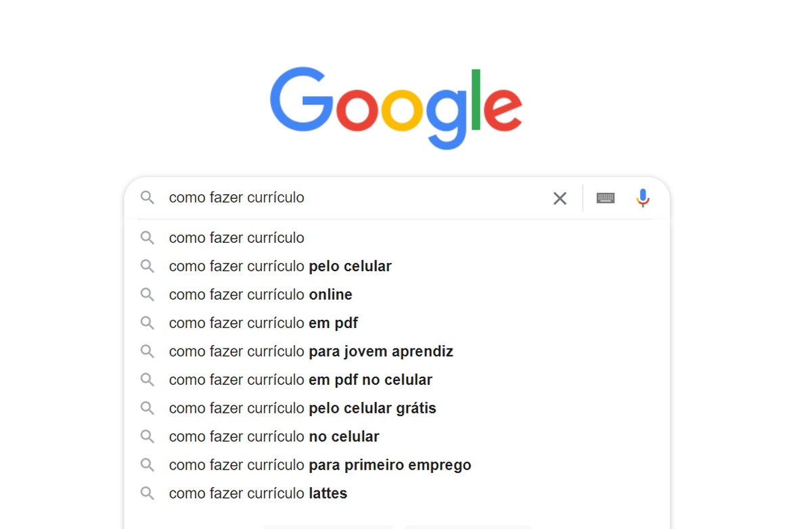Select first suggestion 'como fazer currículo'
812x529 pixels.
pyautogui.click(x=237, y=238)
